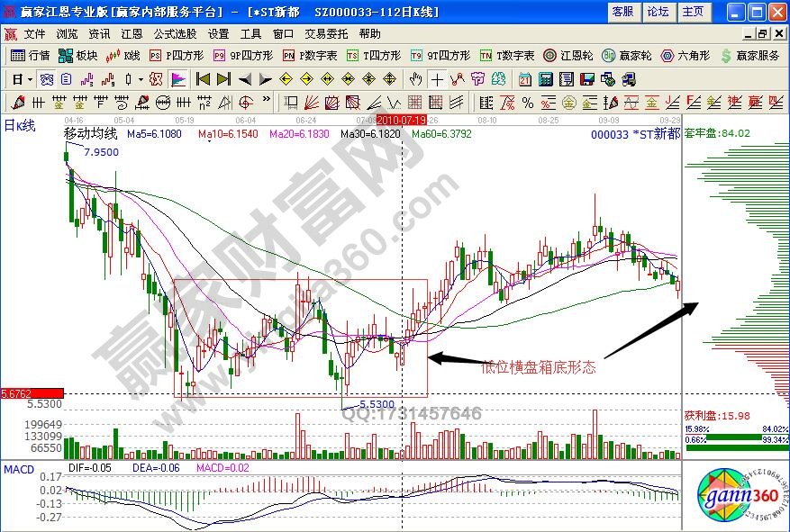Open the 交易委托 menu
The image size is (790, 532).
(x=326, y=33)
